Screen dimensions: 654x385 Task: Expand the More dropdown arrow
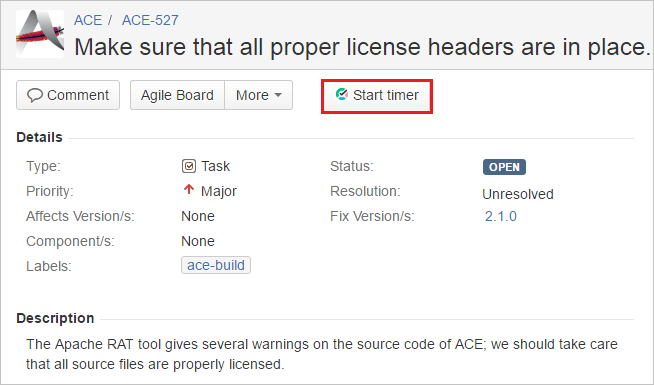[278, 95]
